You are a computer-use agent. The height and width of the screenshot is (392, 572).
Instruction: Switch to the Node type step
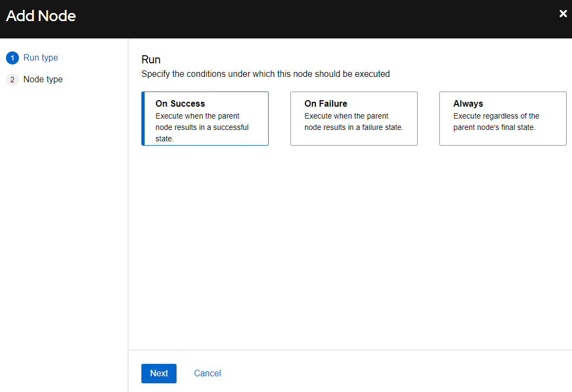click(43, 80)
